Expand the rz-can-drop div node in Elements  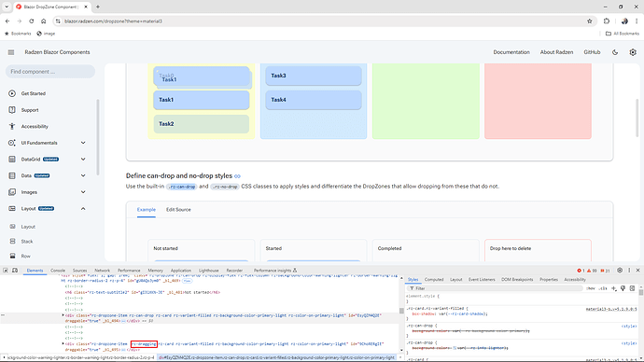pyautogui.click(x=63, y=315)
